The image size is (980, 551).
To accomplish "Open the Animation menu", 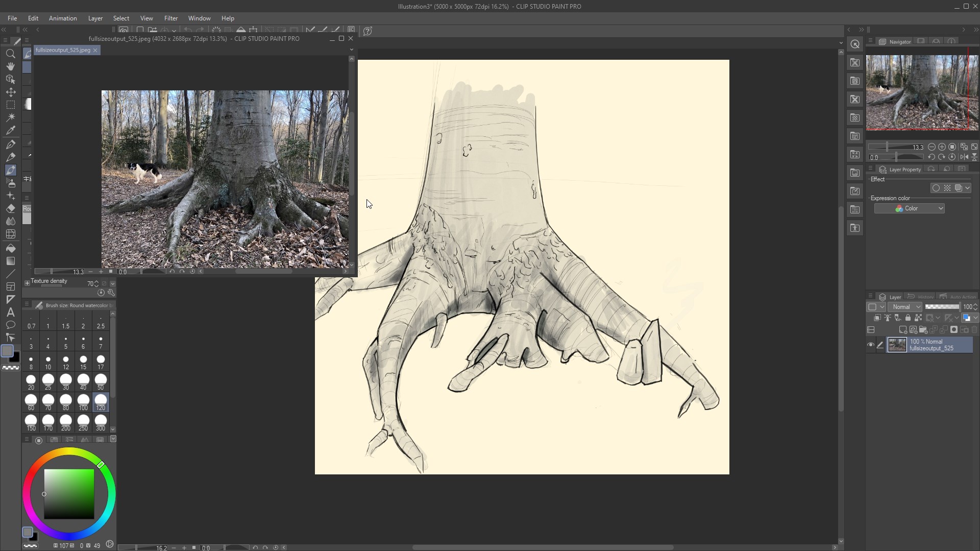I will 63,18.
